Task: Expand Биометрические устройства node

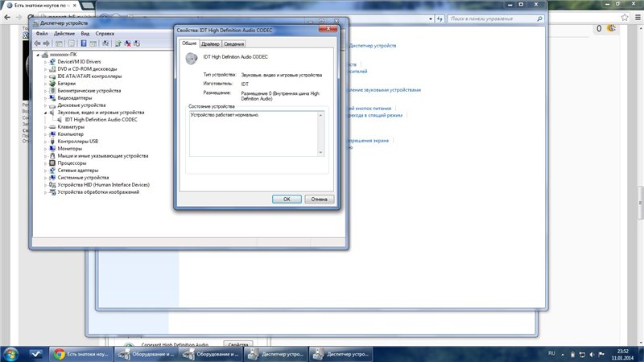Action: click(45, 91)
